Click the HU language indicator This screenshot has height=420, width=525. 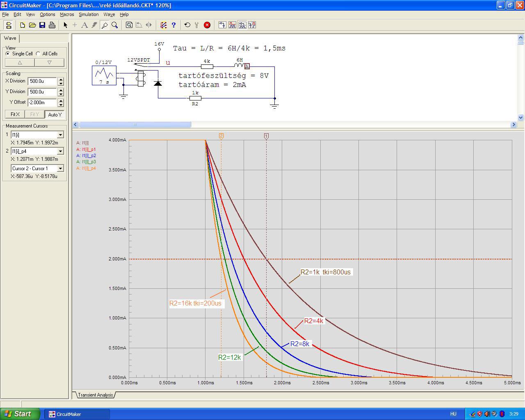[453, 414]
